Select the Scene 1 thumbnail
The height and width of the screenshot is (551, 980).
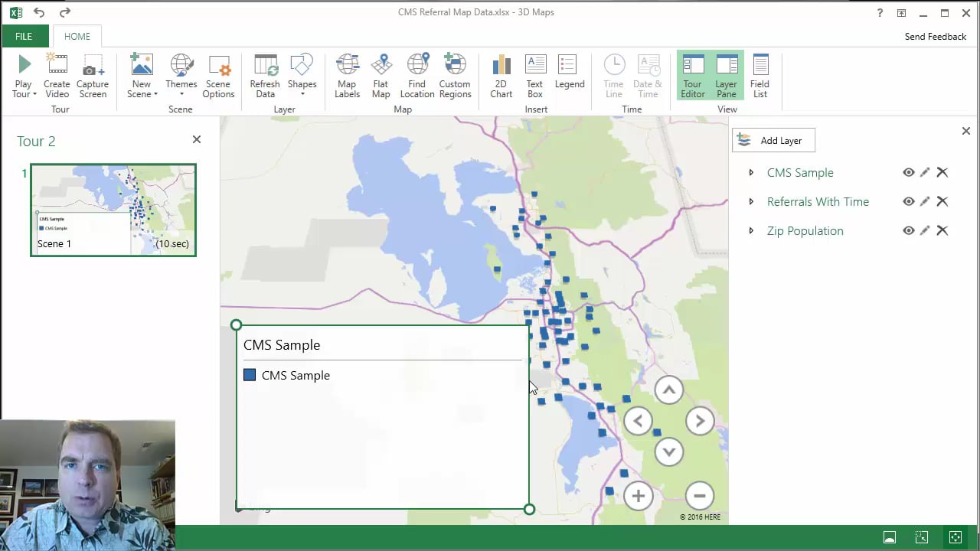[x=113, y=210]
